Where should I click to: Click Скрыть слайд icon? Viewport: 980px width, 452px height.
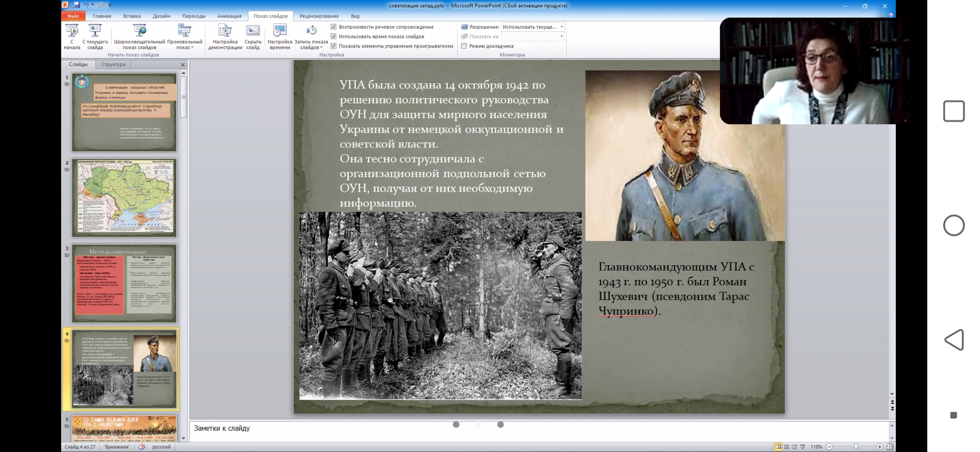coord(253,32)
